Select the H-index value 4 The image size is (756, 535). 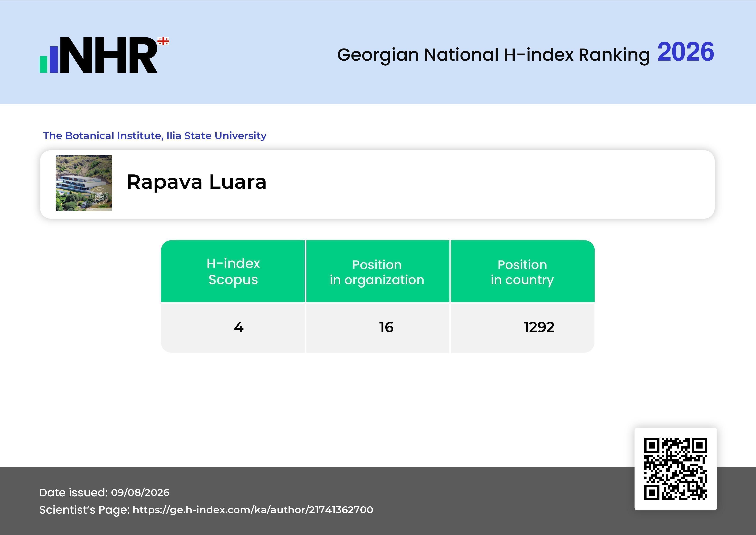tap(239, 327)
